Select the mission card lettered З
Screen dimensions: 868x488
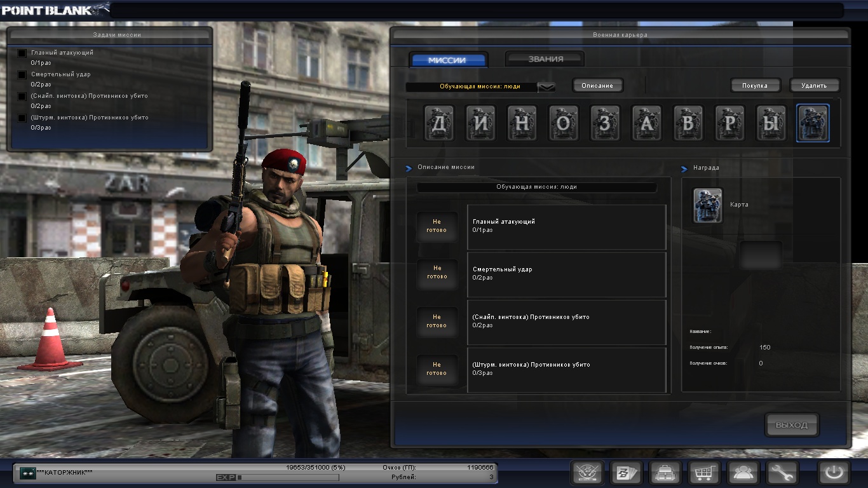(x=605, y=123)
